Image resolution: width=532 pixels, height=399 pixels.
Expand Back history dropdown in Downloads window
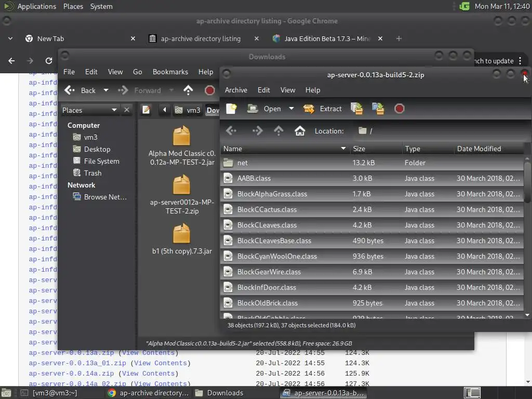[106, 90]
